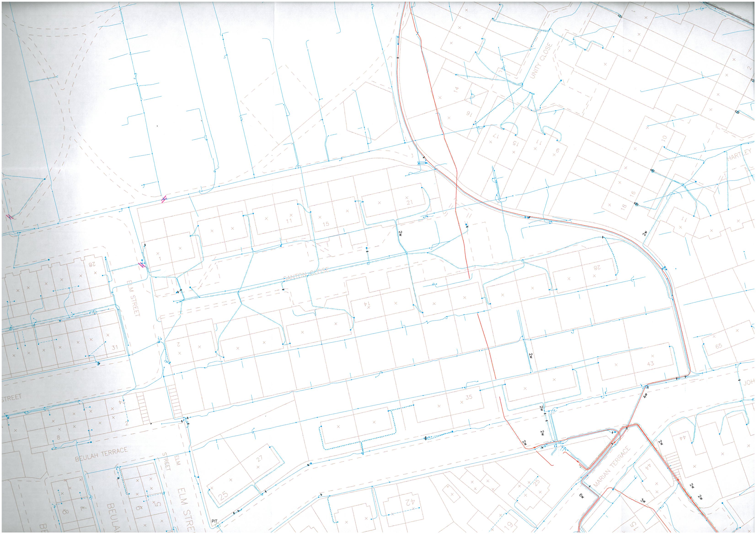Select the PIT label near bottom
Viewport: 756px width, 534px height.
click(215, 521)
